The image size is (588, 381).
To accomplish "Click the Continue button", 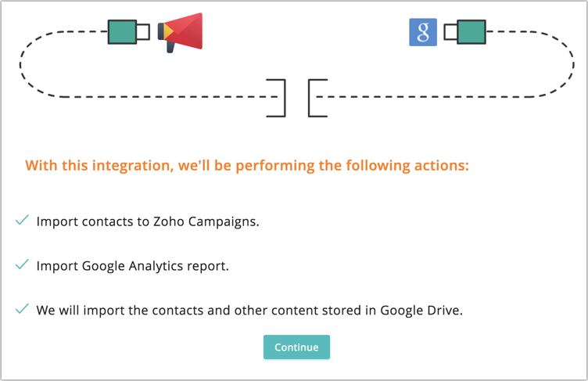I will click(x=296, y=347).
